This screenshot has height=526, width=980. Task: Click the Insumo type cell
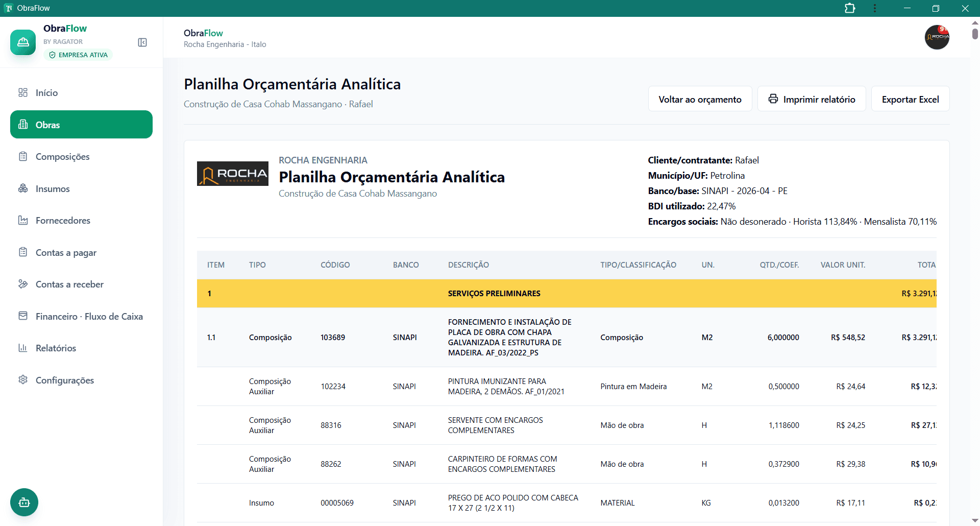pos(261,503)
